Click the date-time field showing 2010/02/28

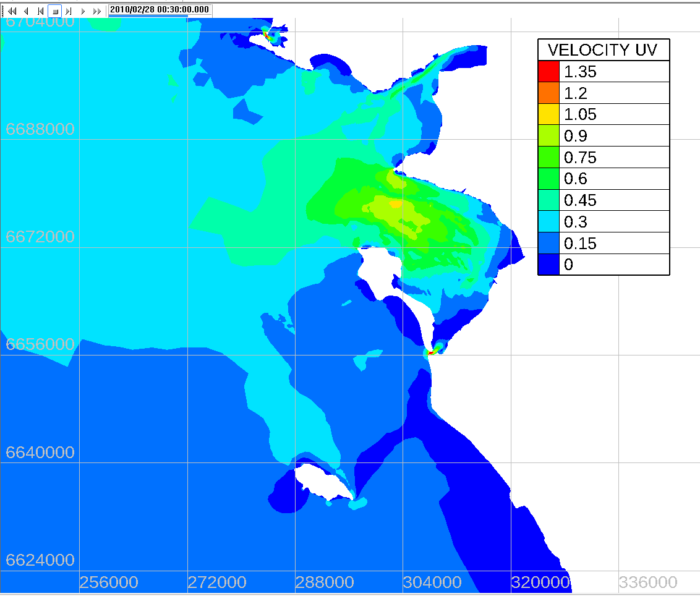pos(160,9)
